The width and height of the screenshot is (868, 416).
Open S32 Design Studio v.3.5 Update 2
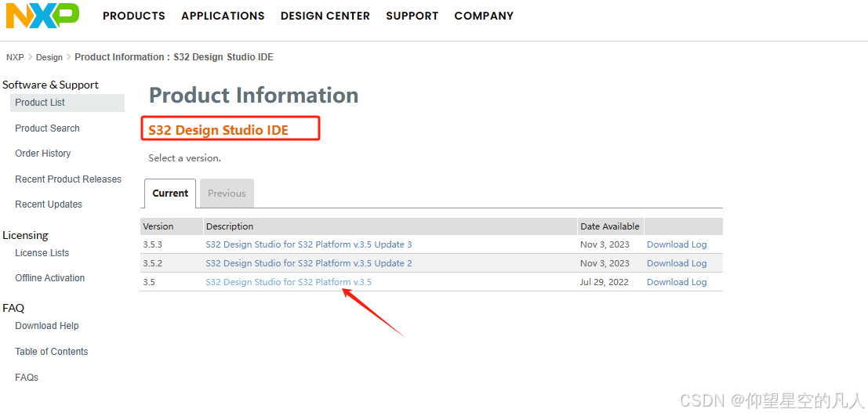point(308,263)
